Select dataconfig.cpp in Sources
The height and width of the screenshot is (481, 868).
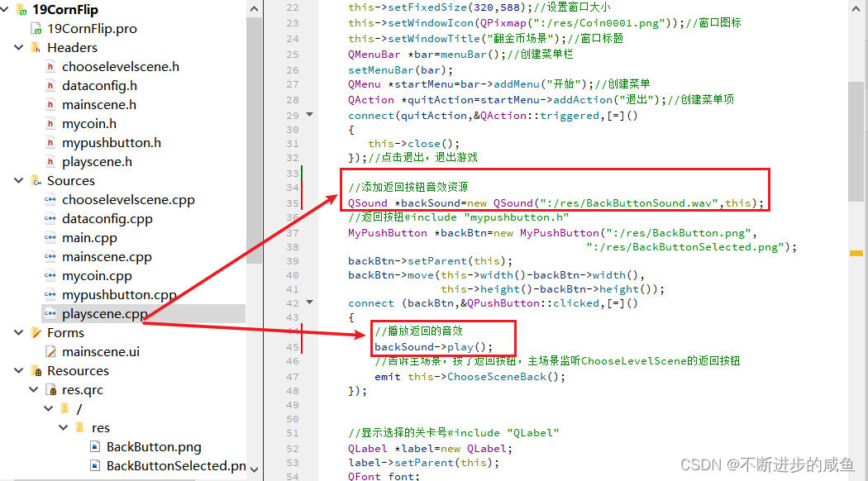click(x=107, y=219)
